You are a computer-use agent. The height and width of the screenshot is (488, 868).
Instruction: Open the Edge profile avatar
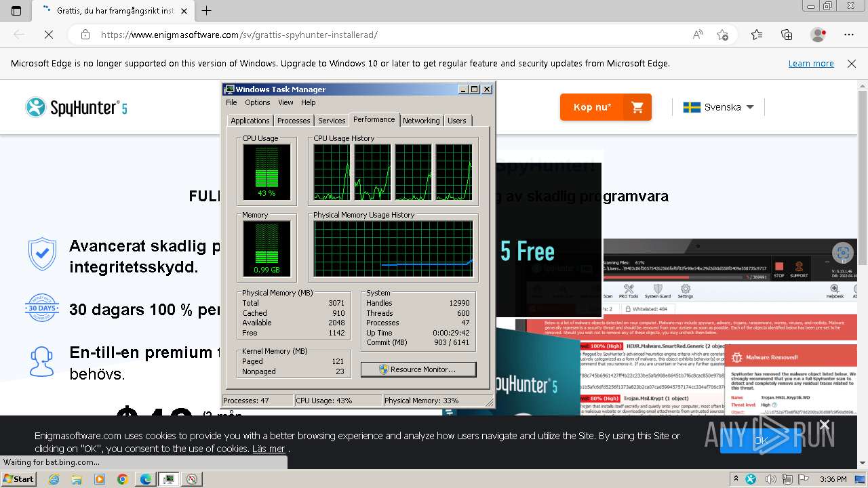[x=818, y=35]
